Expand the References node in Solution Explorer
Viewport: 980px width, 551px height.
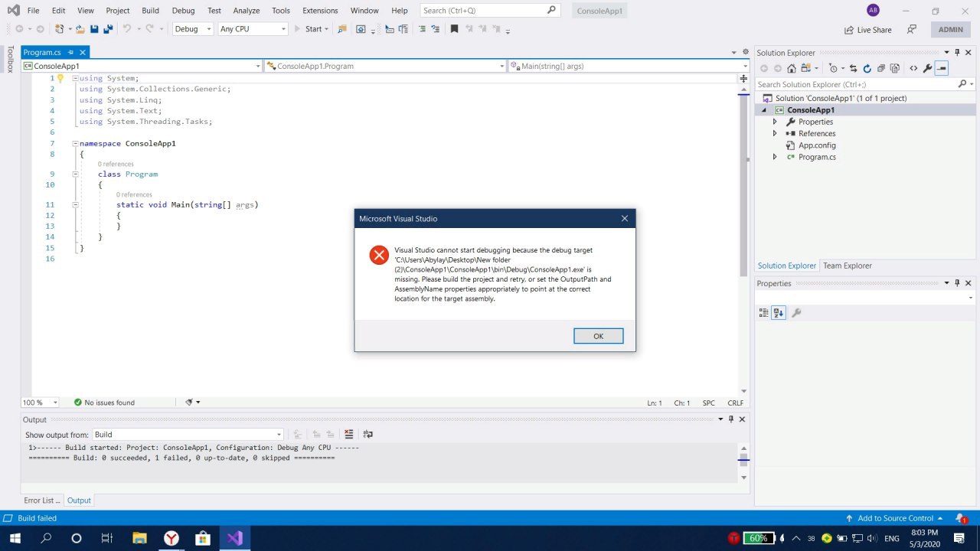coord(774,133)
